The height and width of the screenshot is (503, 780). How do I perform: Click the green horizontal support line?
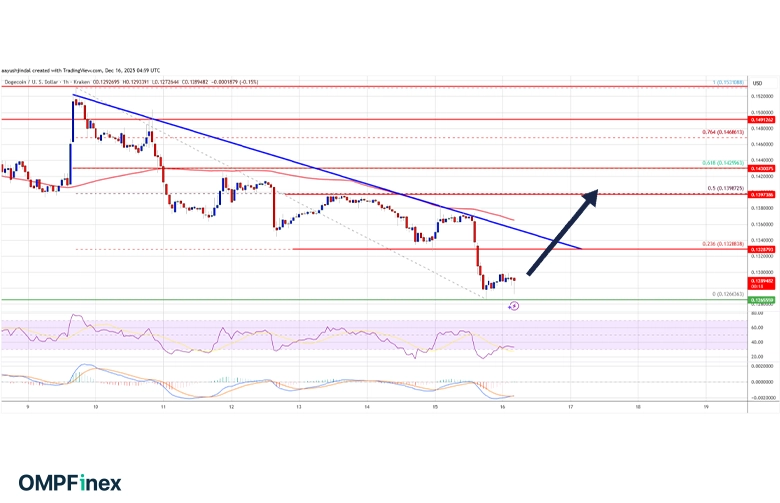click(x=300, y=299)
